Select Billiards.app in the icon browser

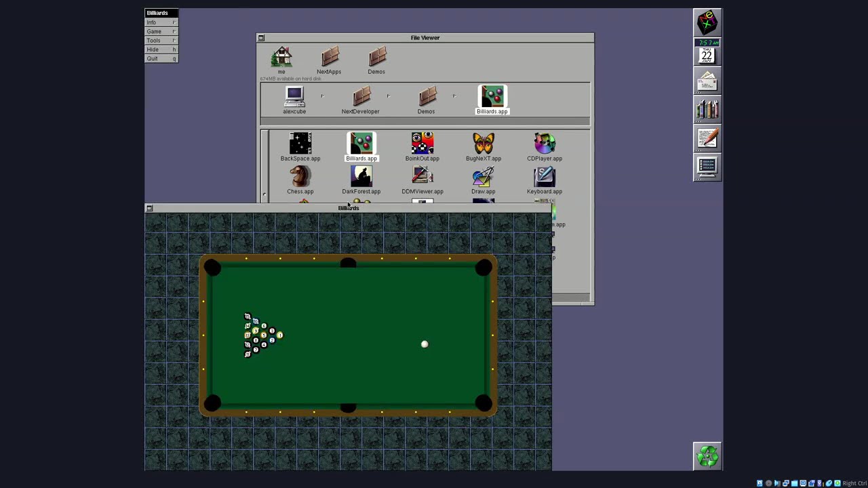click(x=361, y=147)
